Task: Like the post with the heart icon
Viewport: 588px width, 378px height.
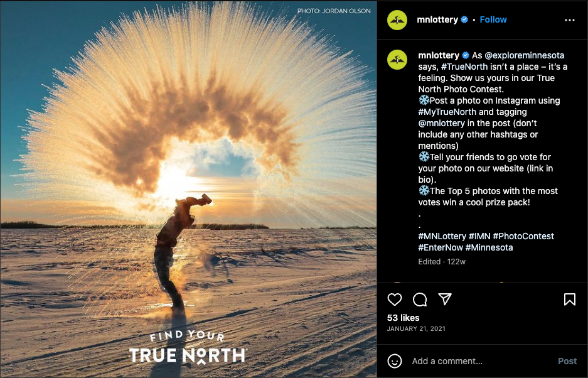Action: coord(395,300)
